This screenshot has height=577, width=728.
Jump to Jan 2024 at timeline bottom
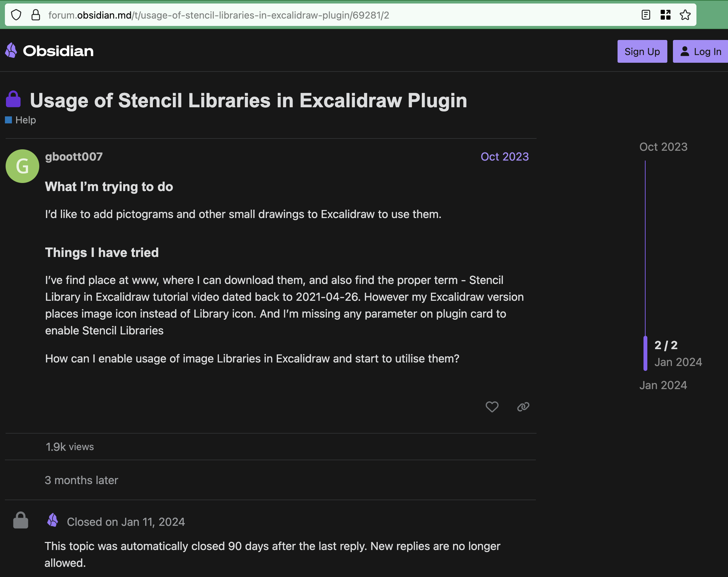click(x=663, y=385)
